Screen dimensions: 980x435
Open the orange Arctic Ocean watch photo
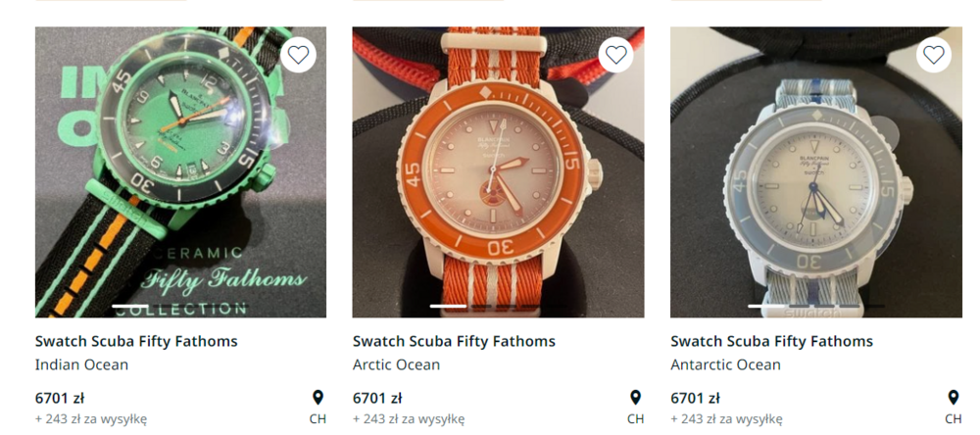coord(498,172)
